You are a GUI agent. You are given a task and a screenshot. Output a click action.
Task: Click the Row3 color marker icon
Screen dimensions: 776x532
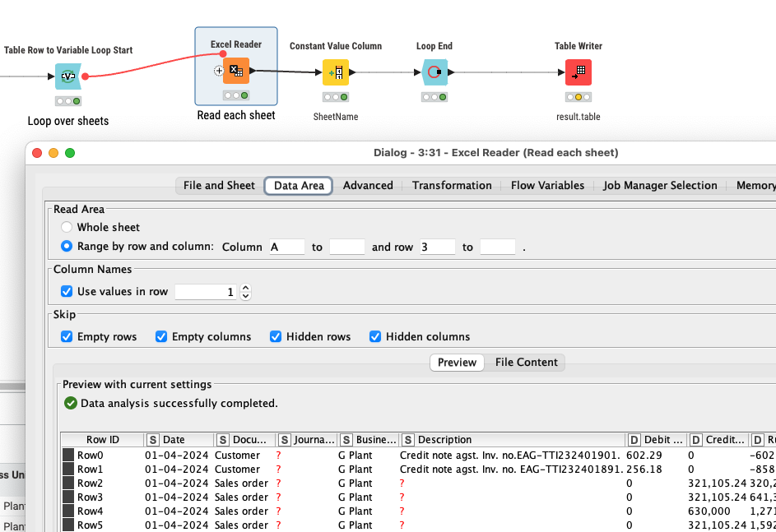click(68, 497)
